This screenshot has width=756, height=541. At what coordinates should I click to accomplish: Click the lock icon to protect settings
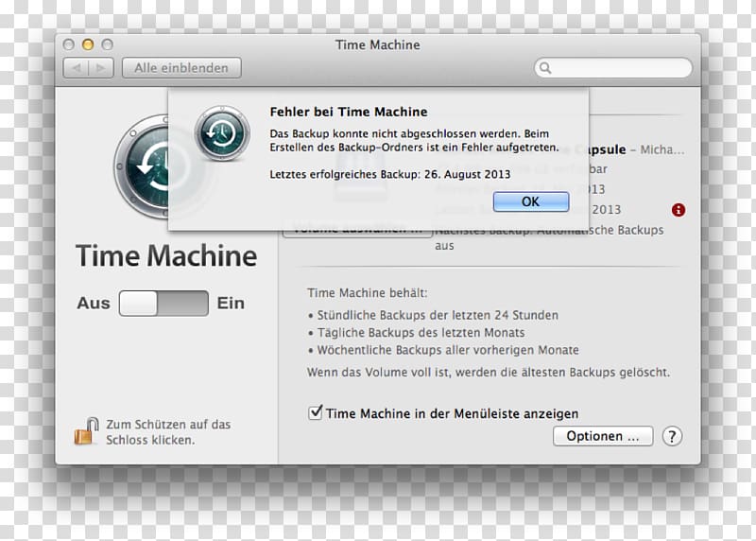click(x=87, y=431)
